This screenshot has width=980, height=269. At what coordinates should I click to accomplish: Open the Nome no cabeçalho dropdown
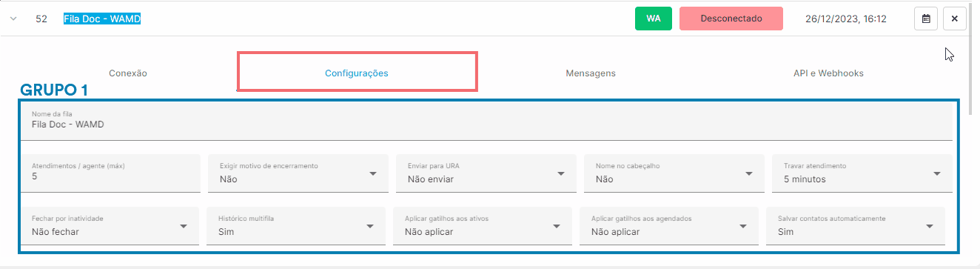click(x=674, y=173)
